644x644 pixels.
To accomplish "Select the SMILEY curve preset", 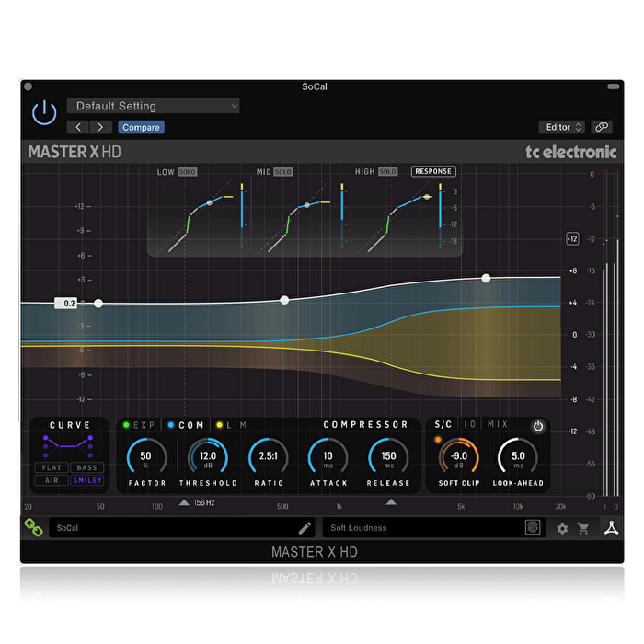I will pyautogui.click(x=87, y=480).
